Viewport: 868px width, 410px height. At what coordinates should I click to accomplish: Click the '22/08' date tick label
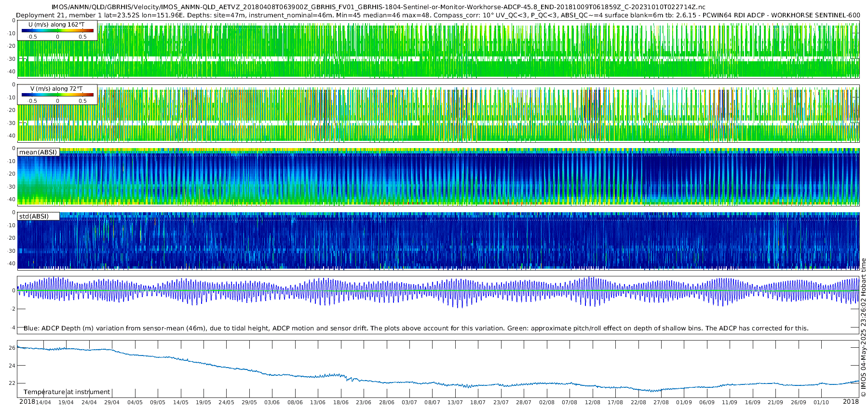click(x=638, y=402)
